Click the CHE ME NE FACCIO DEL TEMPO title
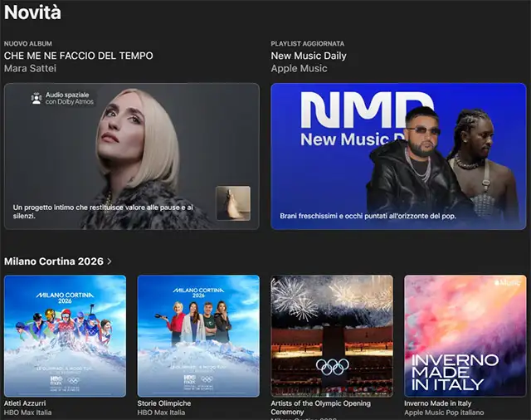Viewport: 531px width, 420px height. (x=79, y=56)
